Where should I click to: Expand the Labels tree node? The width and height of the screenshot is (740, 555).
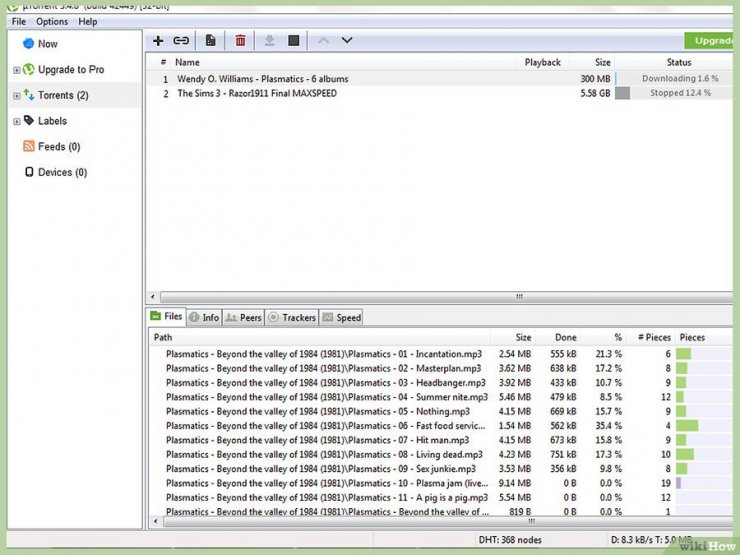[17, 121]
